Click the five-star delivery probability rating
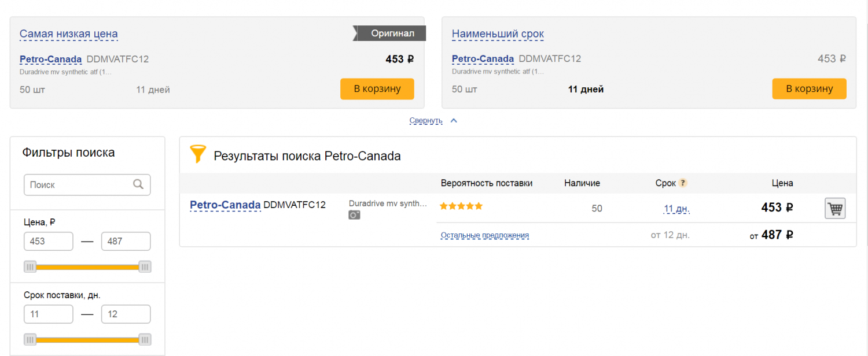This screenshot has height=356, width=868. coord(461,206)
